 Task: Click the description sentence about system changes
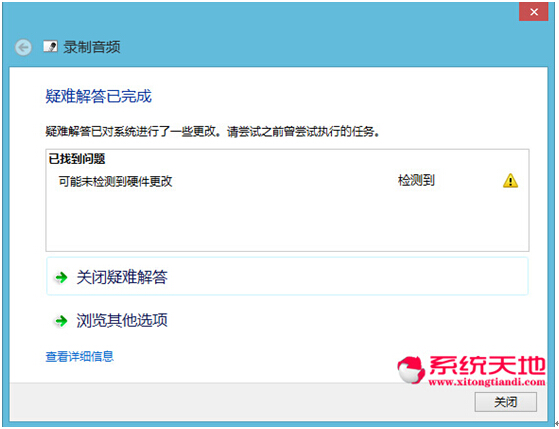click(x=212, y=132)
